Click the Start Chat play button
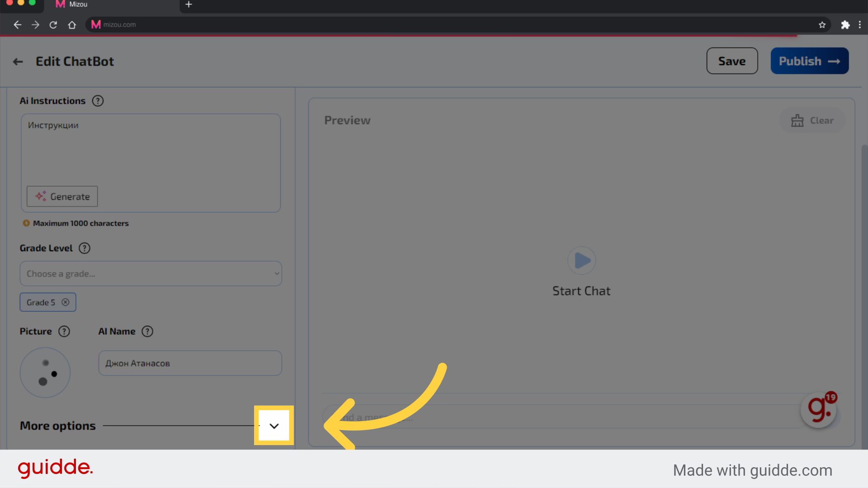 coord(581,260)
